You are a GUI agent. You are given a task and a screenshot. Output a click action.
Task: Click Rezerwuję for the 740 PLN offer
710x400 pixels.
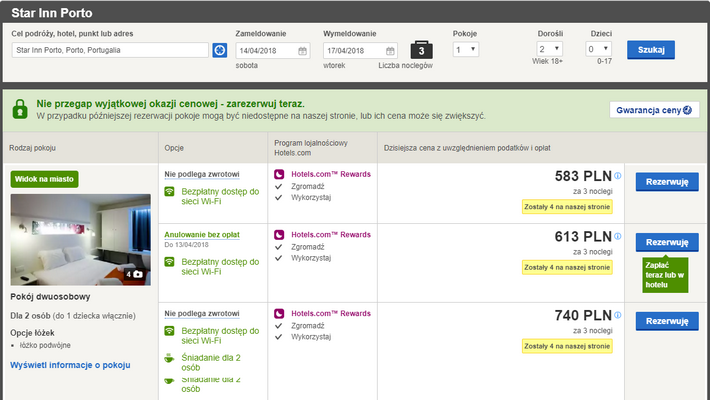(x=667, y=321)
